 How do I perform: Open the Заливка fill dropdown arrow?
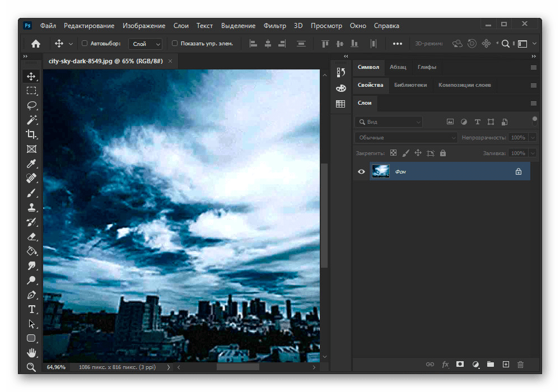click(533, 153)
